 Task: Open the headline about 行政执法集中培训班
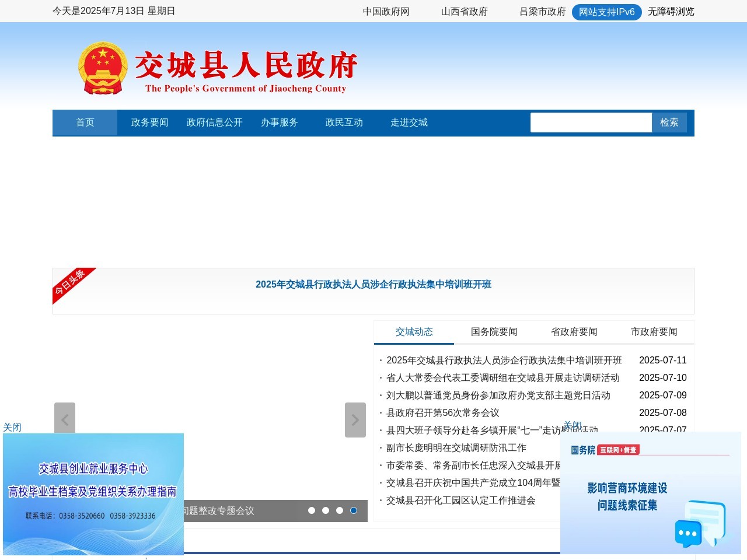pos(373,285)
